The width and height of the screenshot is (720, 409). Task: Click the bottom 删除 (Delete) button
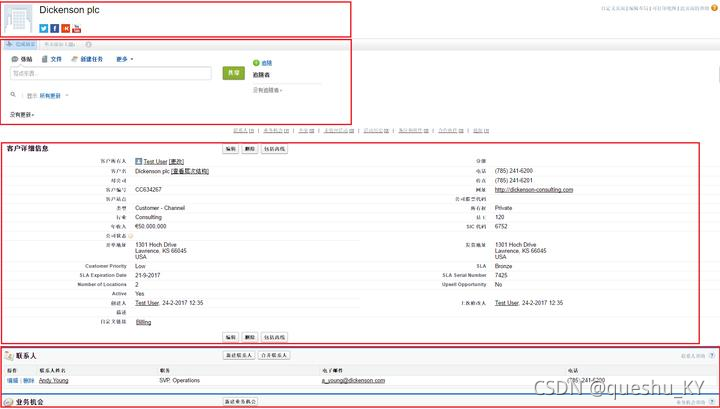click(x=250, y=337)
